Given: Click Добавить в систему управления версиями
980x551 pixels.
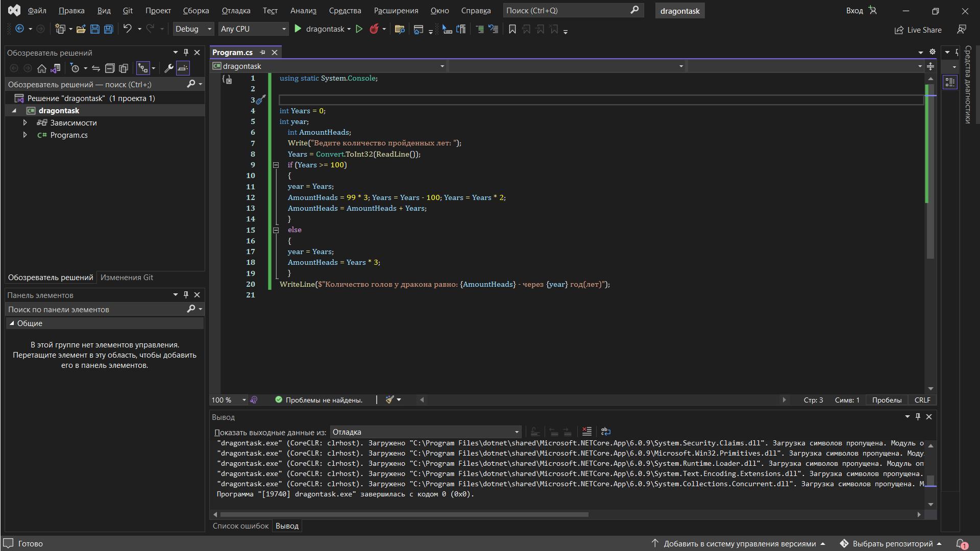Looking at the screenshot, I should pyautogui.click(x=739, y=543).
